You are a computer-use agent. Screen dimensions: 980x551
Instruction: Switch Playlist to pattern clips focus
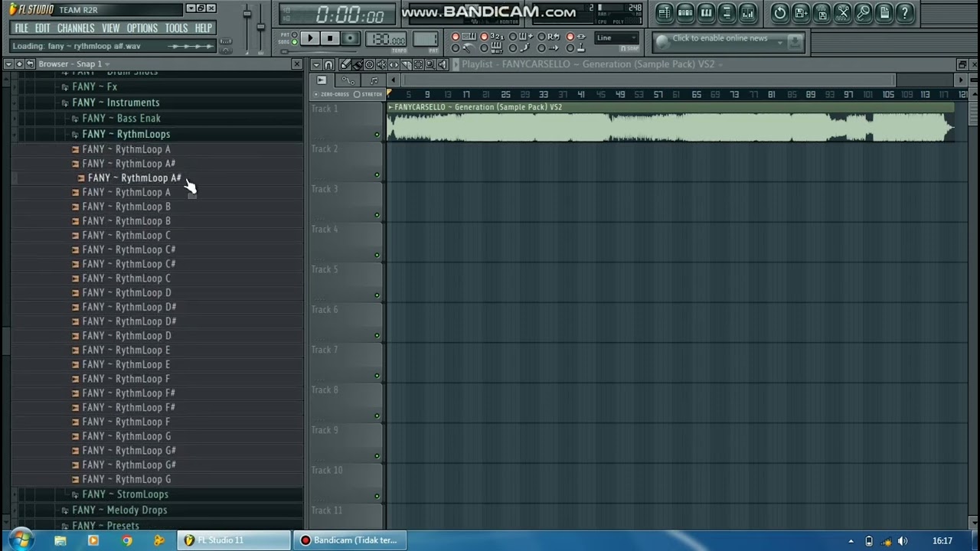[x=374, y=80]
